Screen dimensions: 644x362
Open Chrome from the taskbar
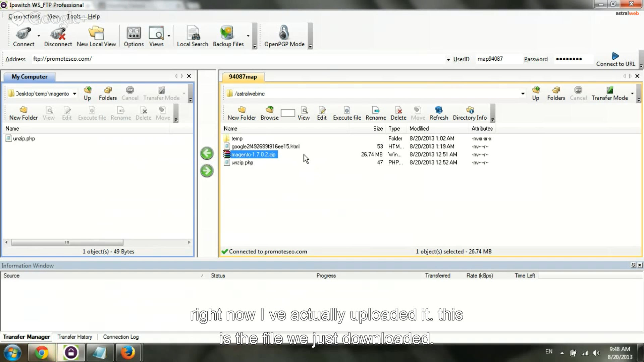pos(42,353)
